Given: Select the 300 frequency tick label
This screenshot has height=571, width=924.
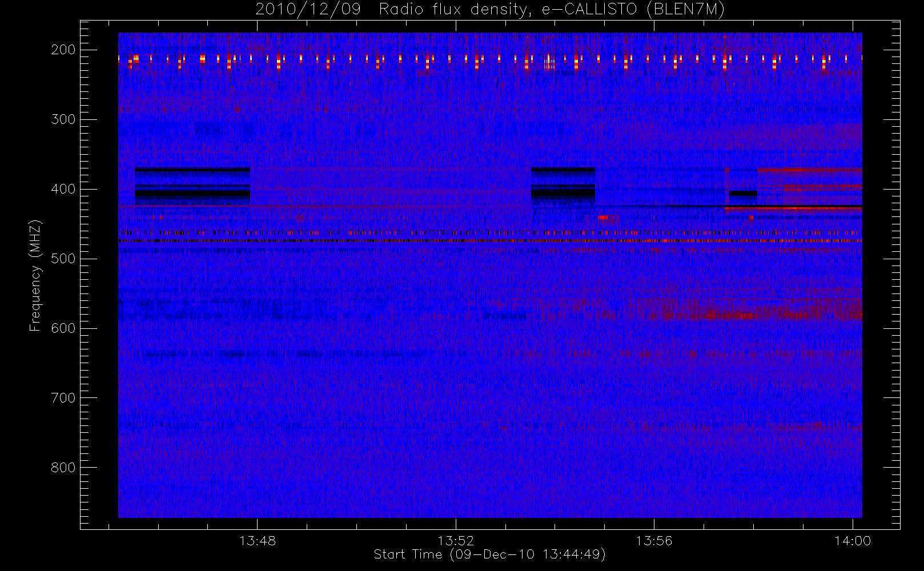Looking at the screenshot, I should pyautogui.click(x=63, y=119).
